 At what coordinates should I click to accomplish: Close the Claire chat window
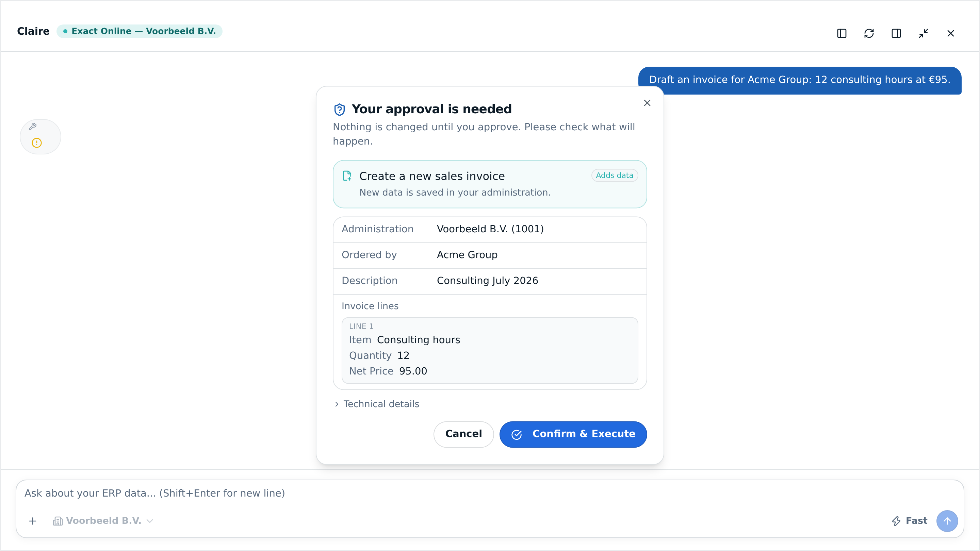click(x=950, y=33)
